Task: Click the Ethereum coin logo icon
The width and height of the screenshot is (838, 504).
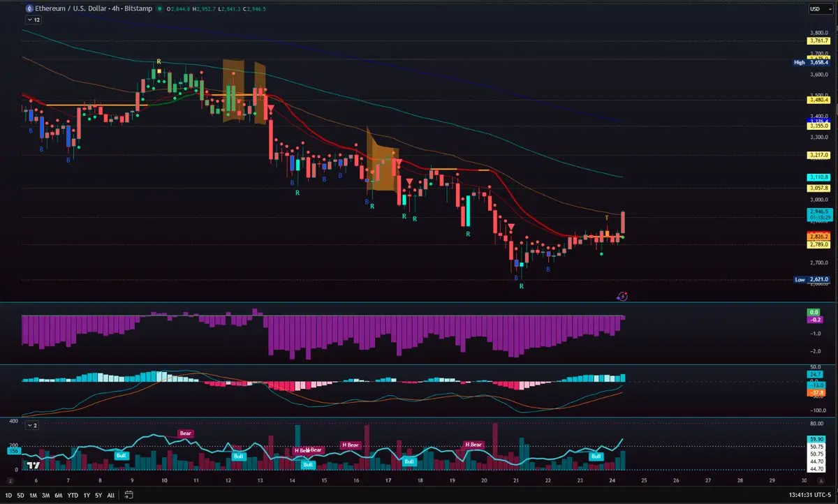Action: [29, 9]
